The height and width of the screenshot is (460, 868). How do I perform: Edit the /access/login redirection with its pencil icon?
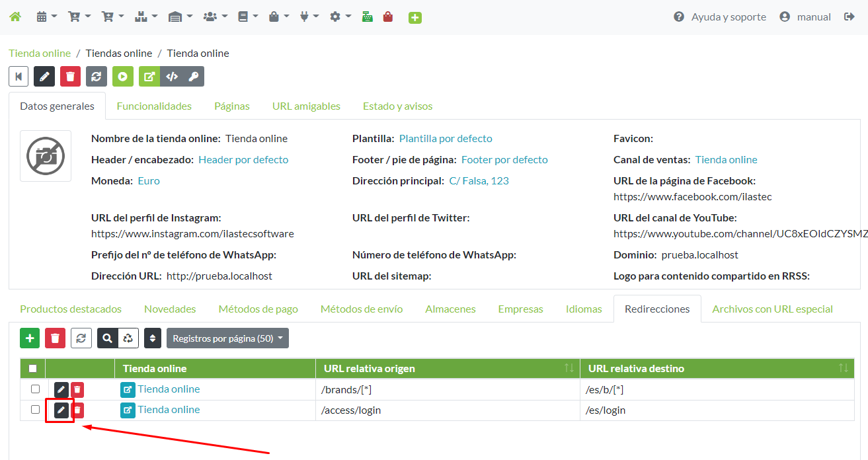click(60, 410)
